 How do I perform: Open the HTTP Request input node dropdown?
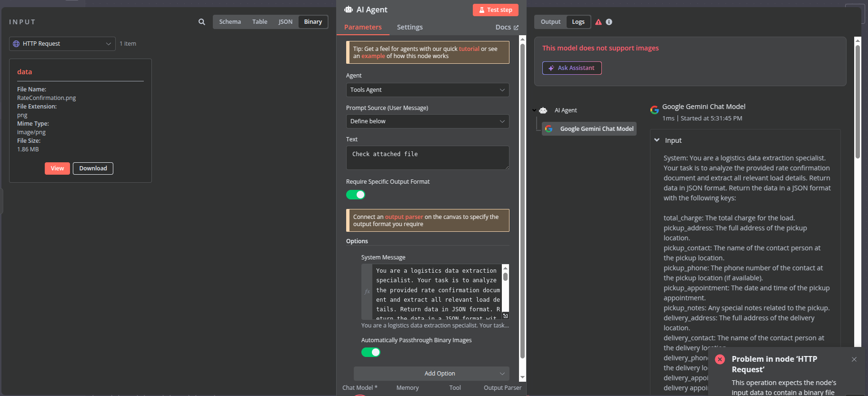coord(62,44)
